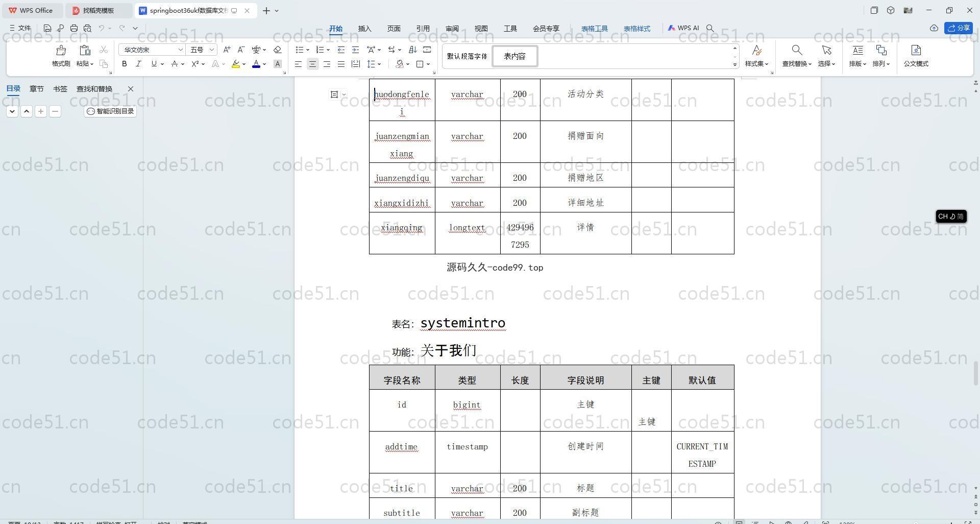Click the plus icon in outline pane
This screenshot has width=980, height=524.
[41, 111]
